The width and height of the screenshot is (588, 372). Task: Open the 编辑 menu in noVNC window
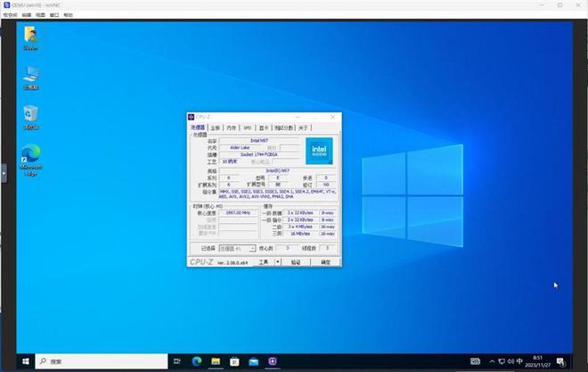point(26,15)
